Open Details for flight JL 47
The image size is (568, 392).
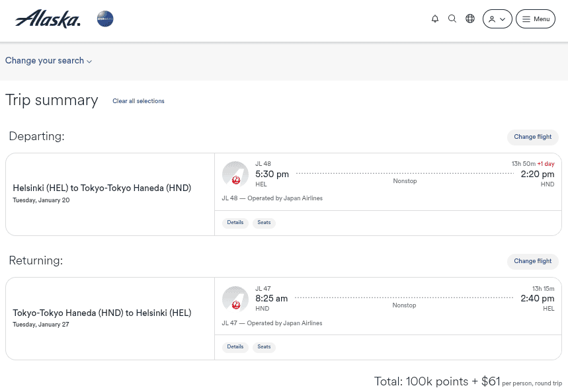(235, 346)
